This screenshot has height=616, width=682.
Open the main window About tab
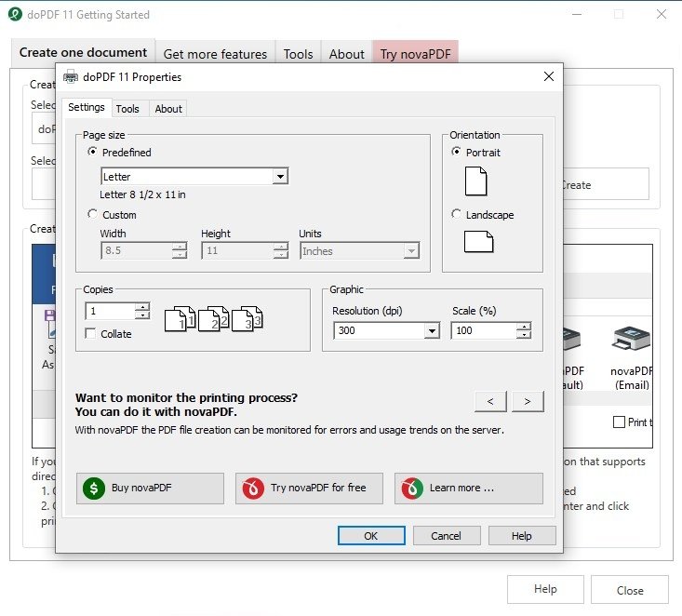[x=347, y=54]
